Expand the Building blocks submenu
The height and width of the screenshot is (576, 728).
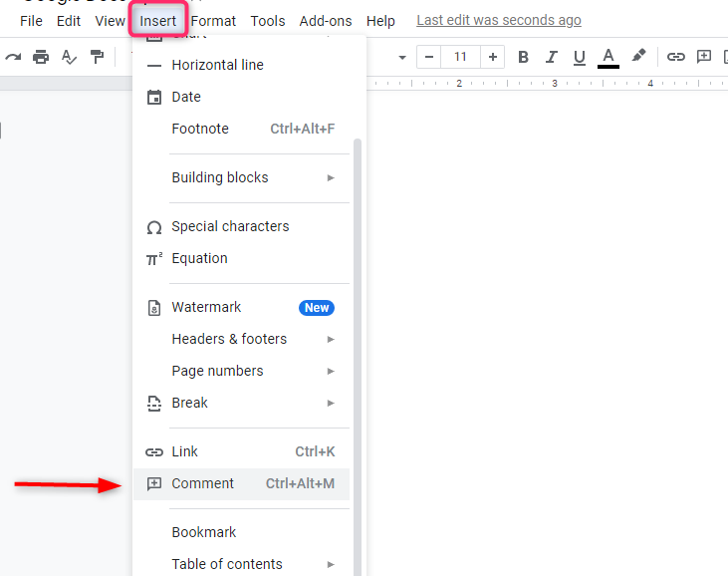coord(241,177)
